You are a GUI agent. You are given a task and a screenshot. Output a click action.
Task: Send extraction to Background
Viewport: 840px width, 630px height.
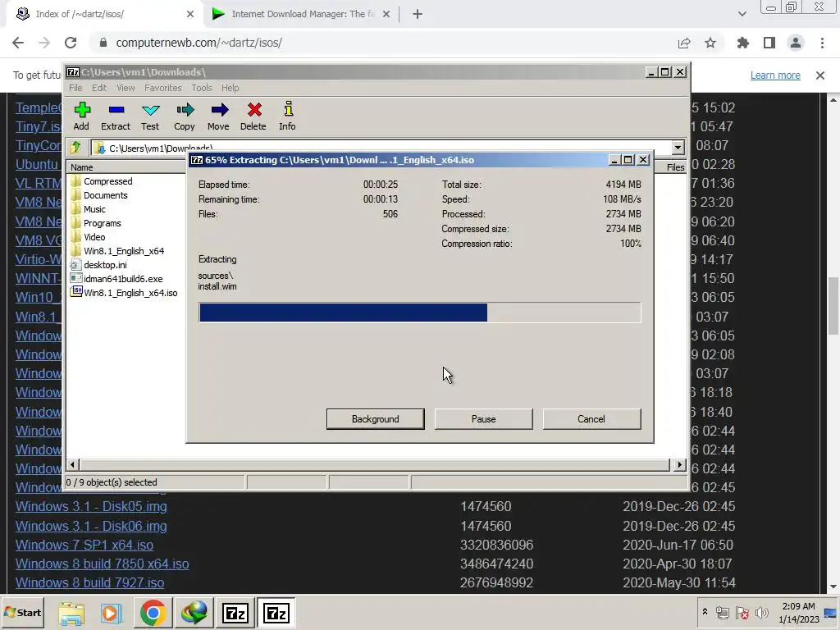coord(376,419)
